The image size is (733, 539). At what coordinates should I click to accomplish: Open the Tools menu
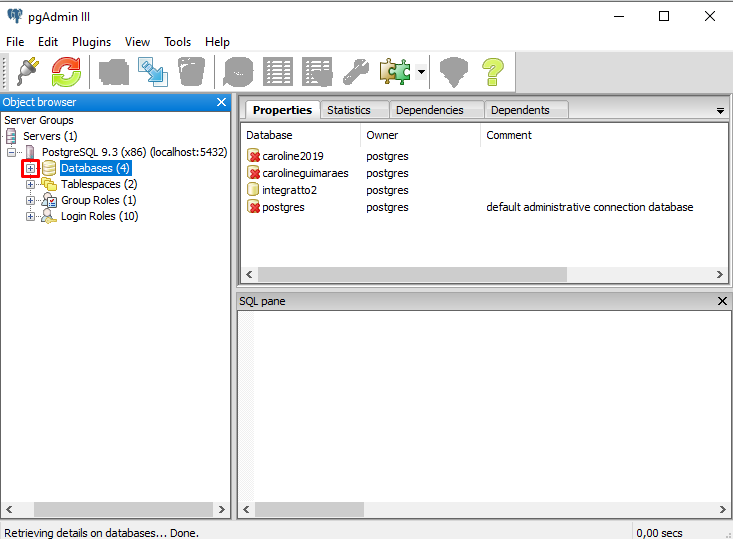tap(178, 42)
